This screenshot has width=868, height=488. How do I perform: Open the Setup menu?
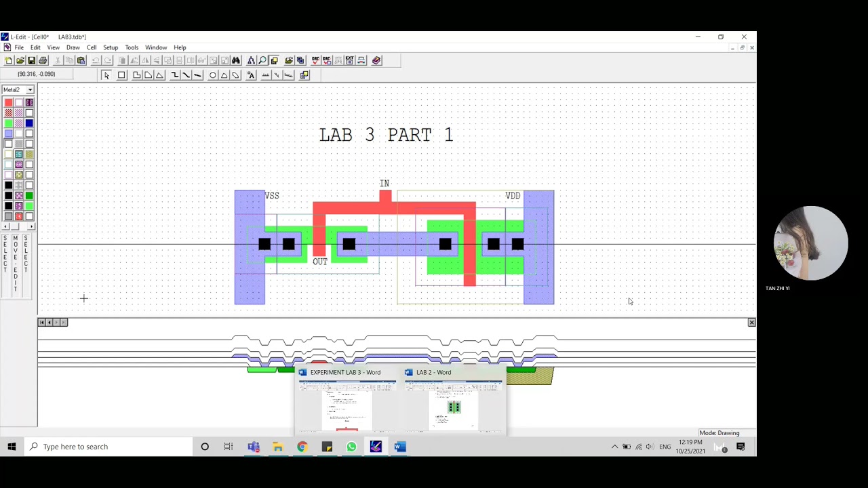[111, 47]
